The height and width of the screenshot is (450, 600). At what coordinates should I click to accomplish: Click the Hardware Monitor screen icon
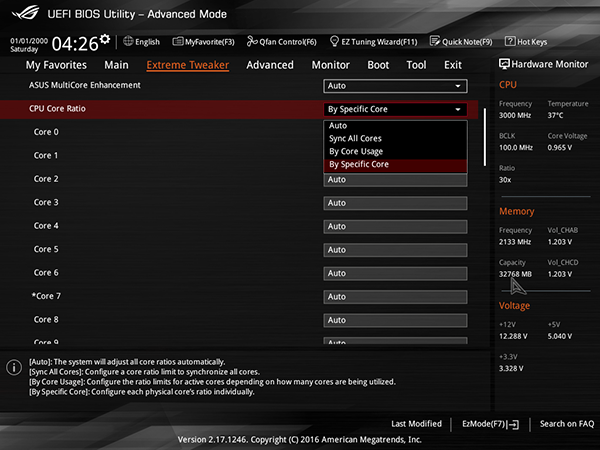pos(504,64)
